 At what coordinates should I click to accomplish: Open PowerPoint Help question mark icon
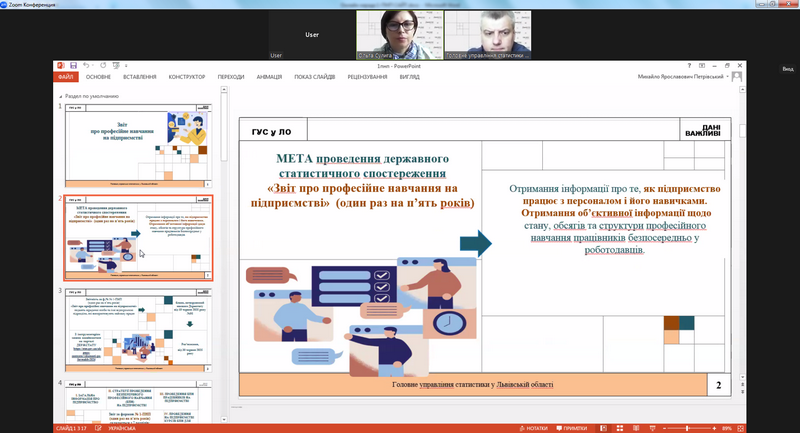[x=689, y=66]
